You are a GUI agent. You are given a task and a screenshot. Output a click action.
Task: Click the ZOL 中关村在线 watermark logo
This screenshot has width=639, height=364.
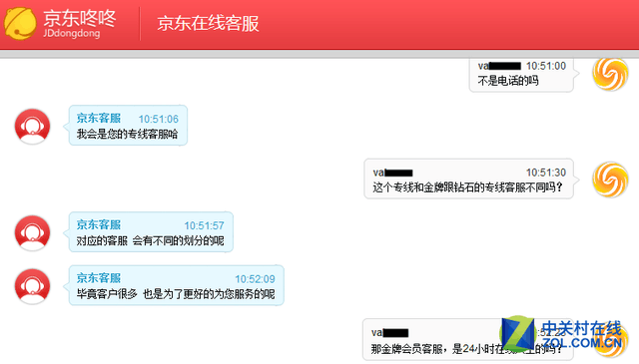tap(561, 334)
